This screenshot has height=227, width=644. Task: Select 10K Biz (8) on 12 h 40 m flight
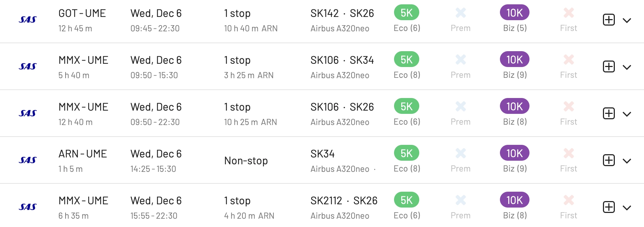(515, 106)
